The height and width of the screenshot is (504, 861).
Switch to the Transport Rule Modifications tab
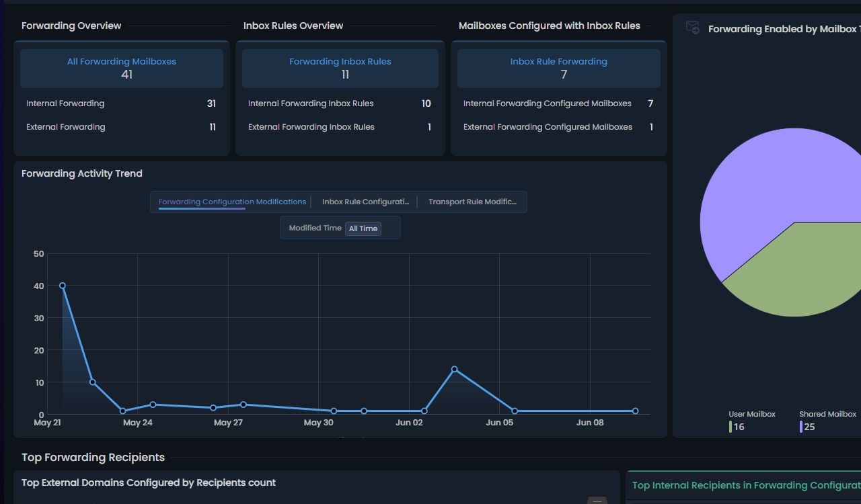tap(472, 202)
